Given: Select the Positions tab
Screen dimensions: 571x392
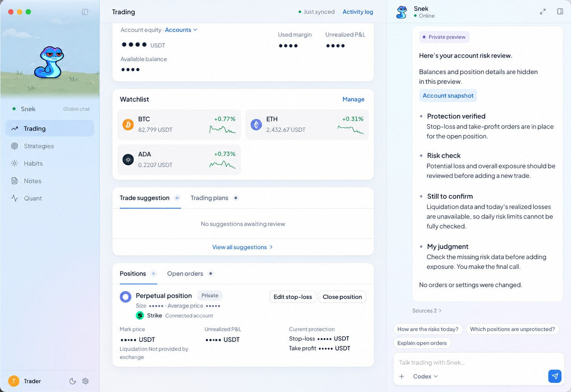Looking at the screenshot, I should click(x=138, y=274).
